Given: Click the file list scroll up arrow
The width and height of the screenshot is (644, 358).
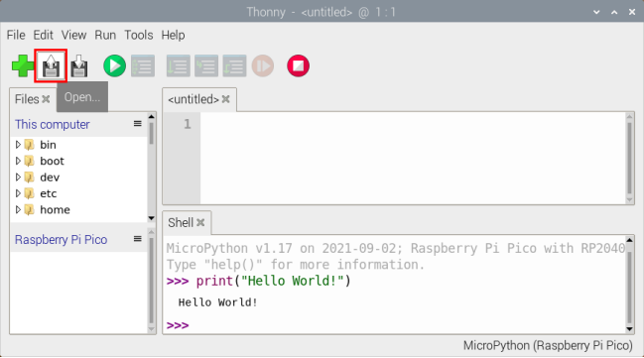Looking at the screenshot, I should click(151, 117).
